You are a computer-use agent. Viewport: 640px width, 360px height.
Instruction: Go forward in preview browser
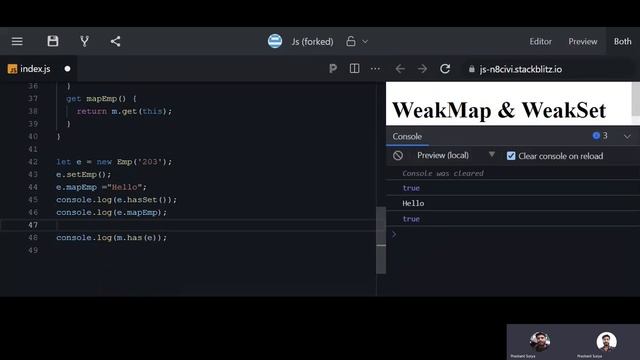(422, 69)
